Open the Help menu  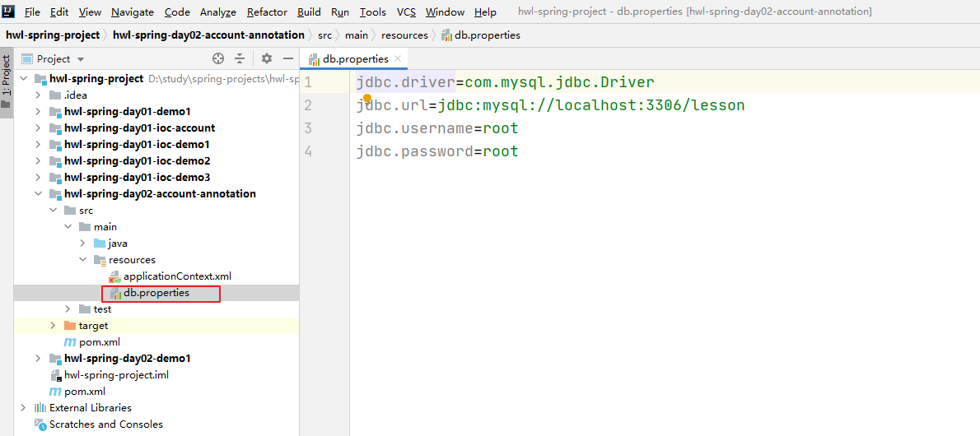(485, 12)
